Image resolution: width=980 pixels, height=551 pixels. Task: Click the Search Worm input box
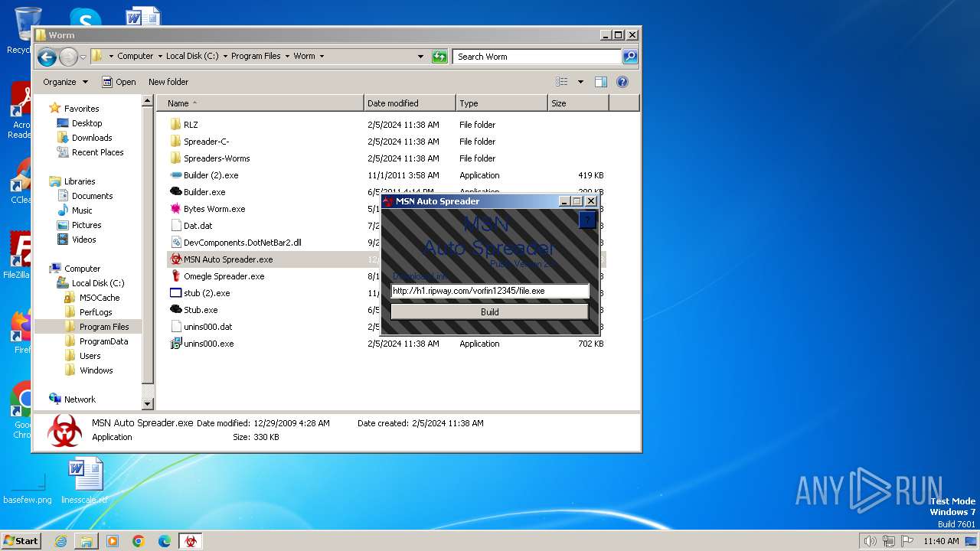pyautogui.click(x=537, y=57)
